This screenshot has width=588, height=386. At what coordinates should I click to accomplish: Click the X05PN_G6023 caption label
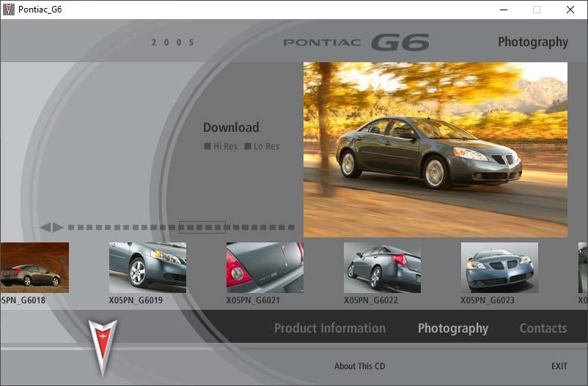488,300
